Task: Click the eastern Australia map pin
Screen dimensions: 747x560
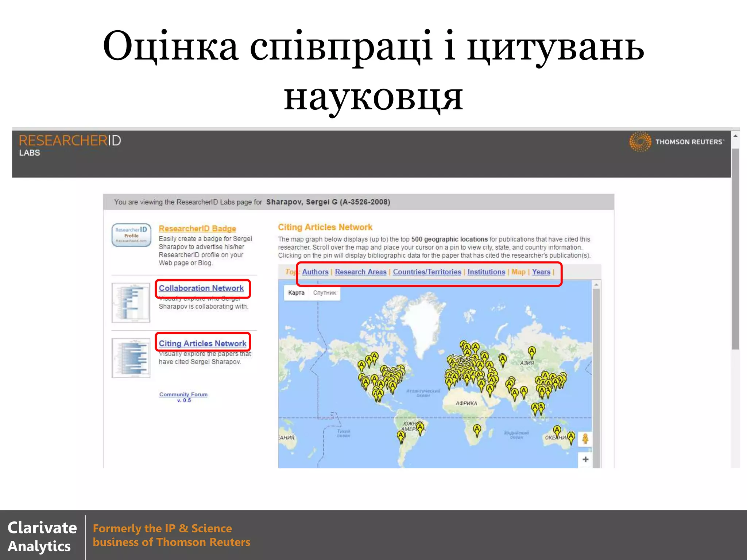Action: 571,437
